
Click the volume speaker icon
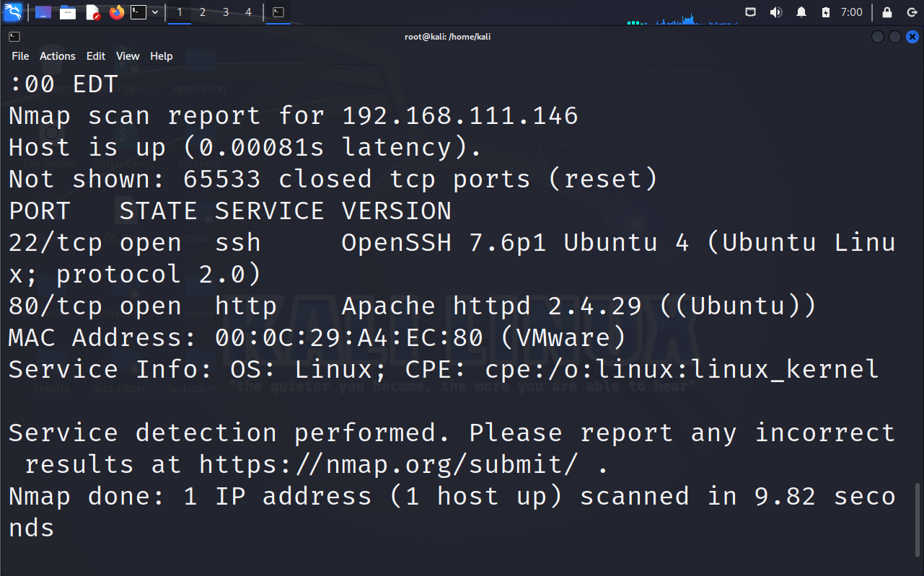click(x=776, y=12)
